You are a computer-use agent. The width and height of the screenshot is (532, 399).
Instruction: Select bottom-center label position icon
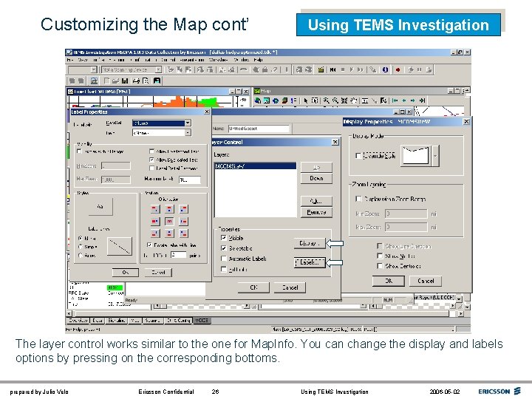pyautogui.click(x=169, y=233)
